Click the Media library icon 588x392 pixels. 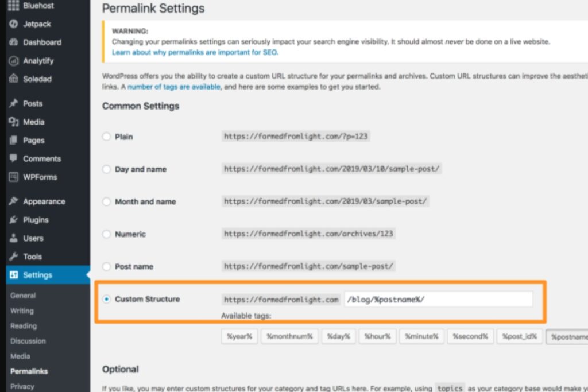(x=14, y=122)
